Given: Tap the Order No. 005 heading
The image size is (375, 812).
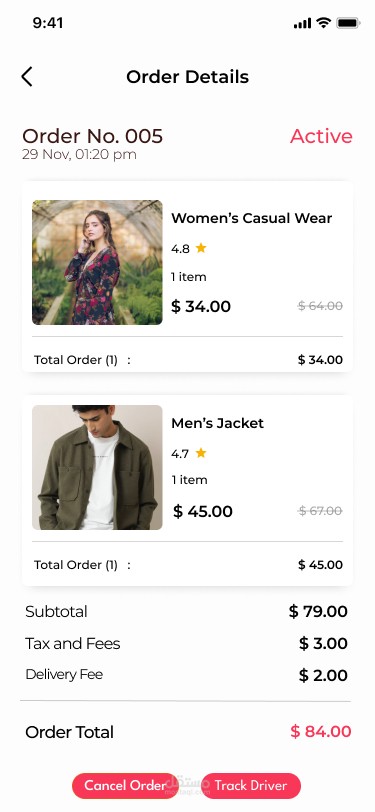Looking at the screenshot, I should click(x=93, y=136).
